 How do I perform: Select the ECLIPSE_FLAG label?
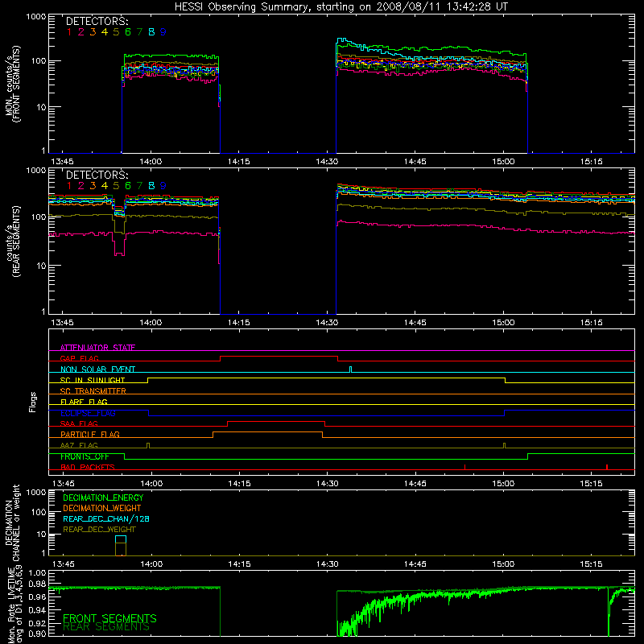(88, 413)
